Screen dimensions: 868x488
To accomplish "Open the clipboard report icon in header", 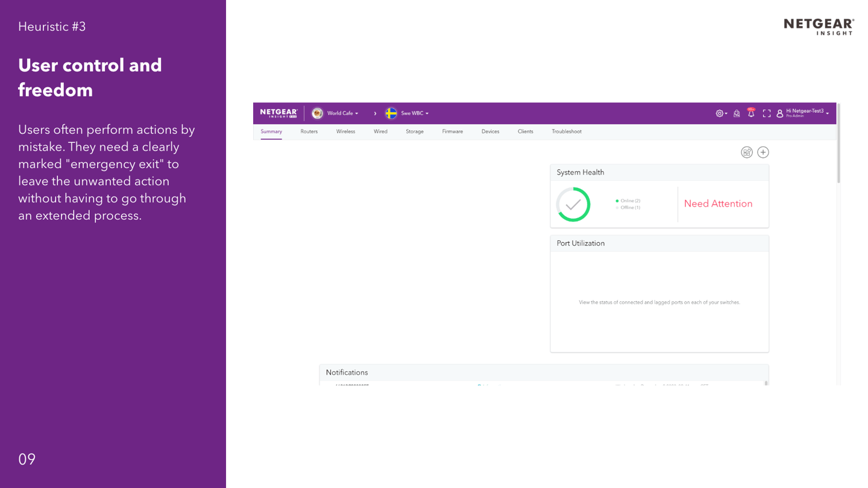I will [737, 113].
